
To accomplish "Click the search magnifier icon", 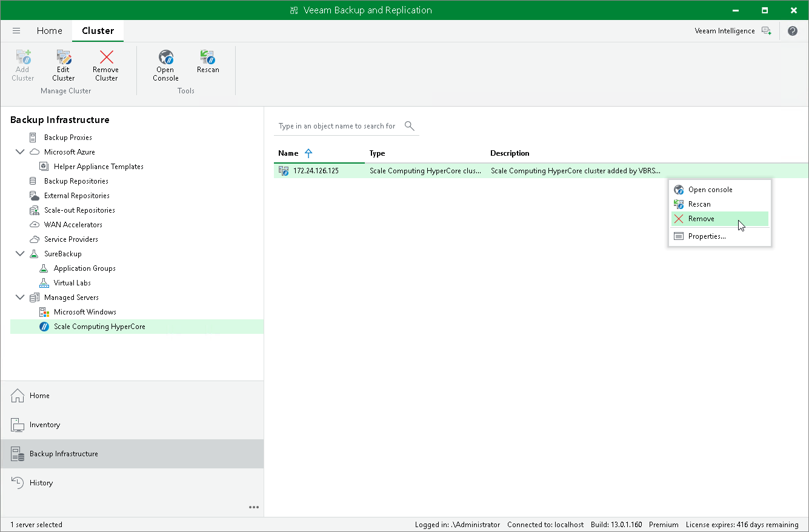I will 410,126.
